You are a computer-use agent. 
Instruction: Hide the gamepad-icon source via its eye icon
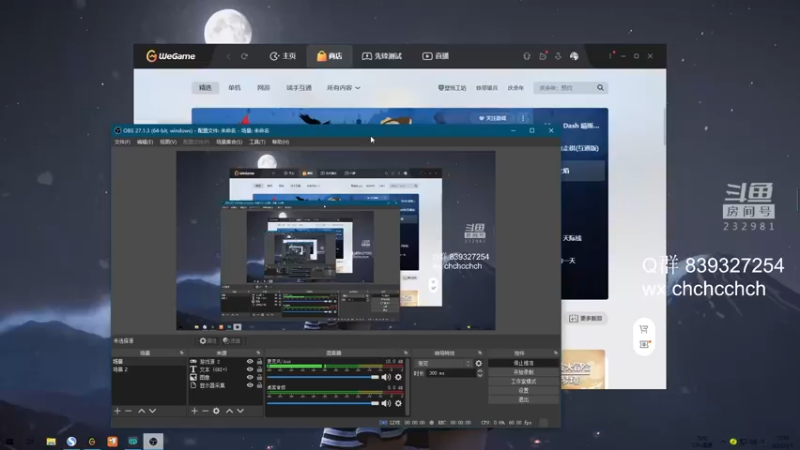(250, 361)
